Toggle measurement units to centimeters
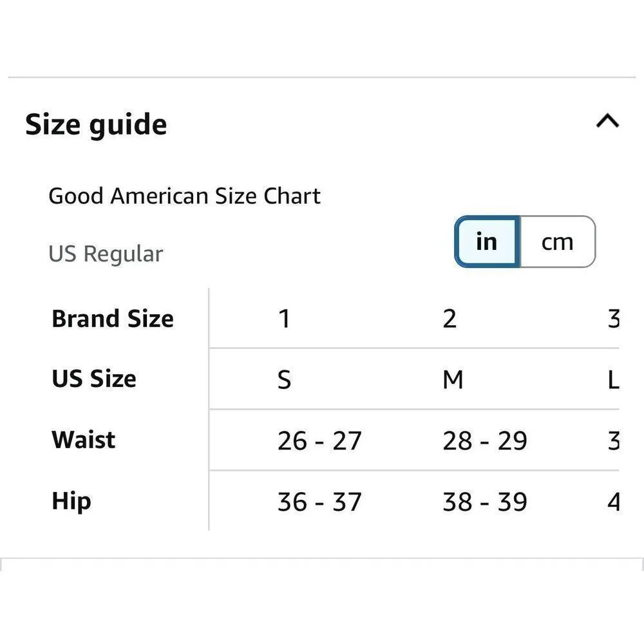The width and height of the screenshot is (644, 644). (x=556, y=241)
